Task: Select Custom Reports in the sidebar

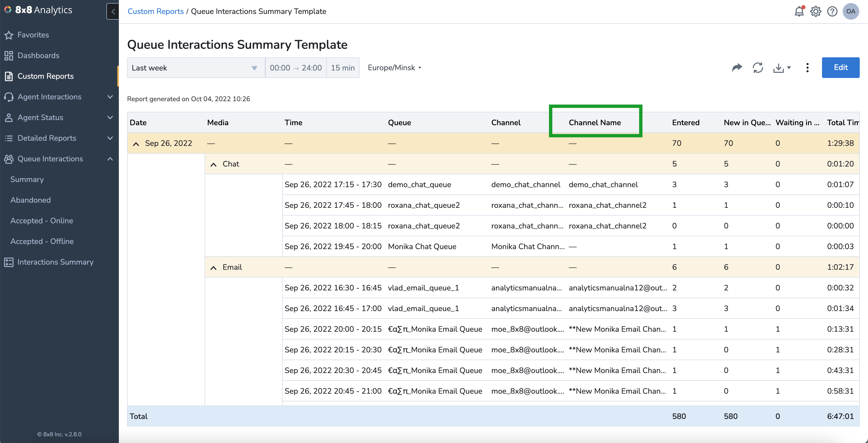Action: pyautogui.click(x=45, y=76)
